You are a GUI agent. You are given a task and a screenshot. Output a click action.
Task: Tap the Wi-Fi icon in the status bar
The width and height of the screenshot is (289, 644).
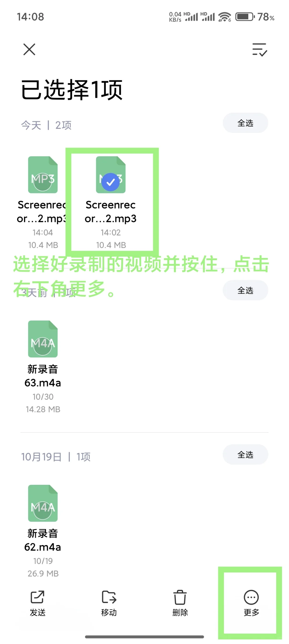tap(224, 17)
